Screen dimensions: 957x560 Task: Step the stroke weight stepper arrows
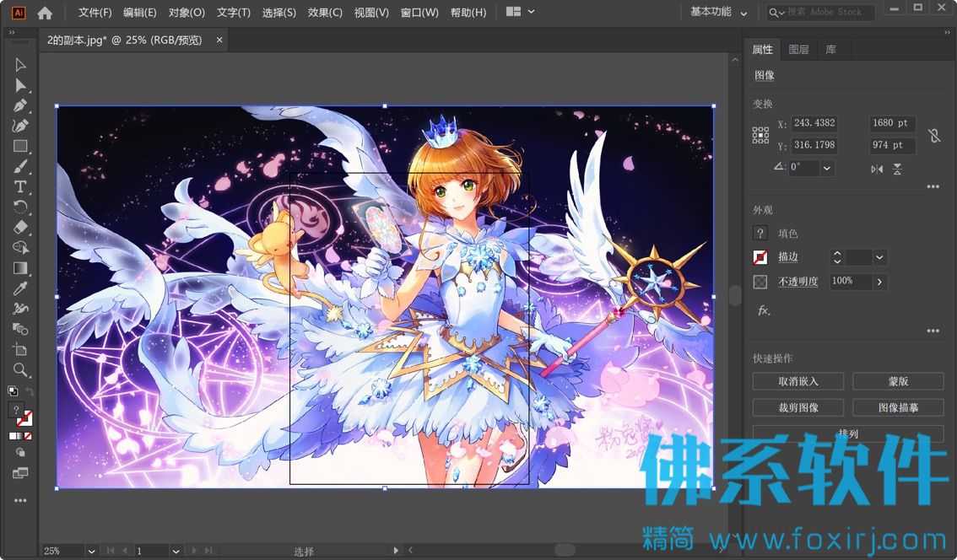pos(837,257)
